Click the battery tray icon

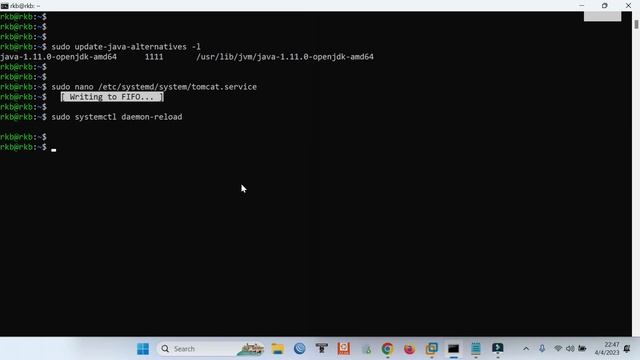[x=582, y=349]
